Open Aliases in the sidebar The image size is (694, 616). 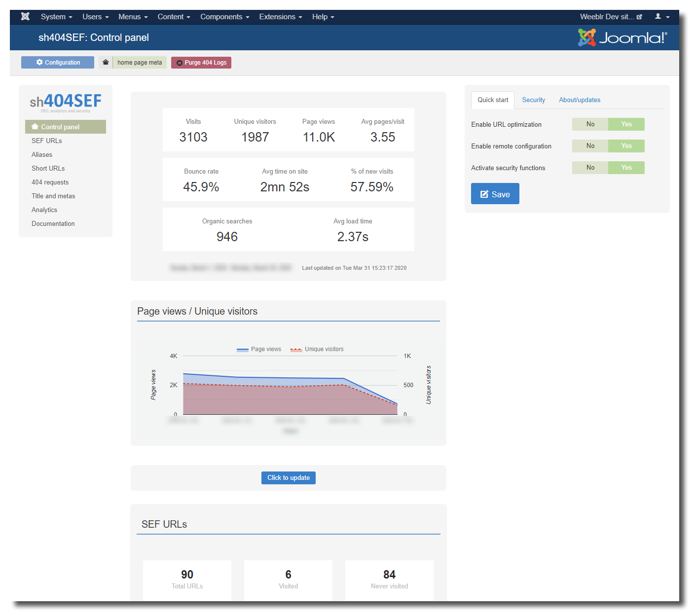42,154
